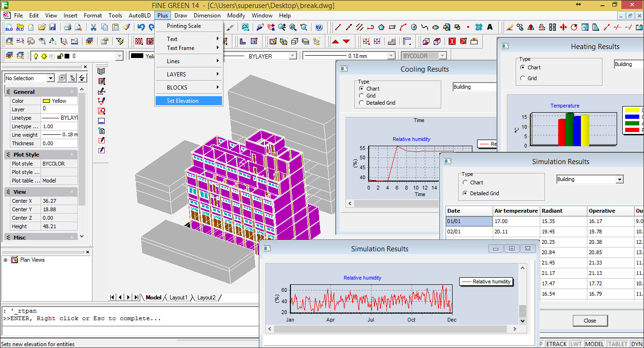Select the Multiline Text A tool
Image resolution: width=644 pixels, height=348 pixels.
[x=490, y=27]
